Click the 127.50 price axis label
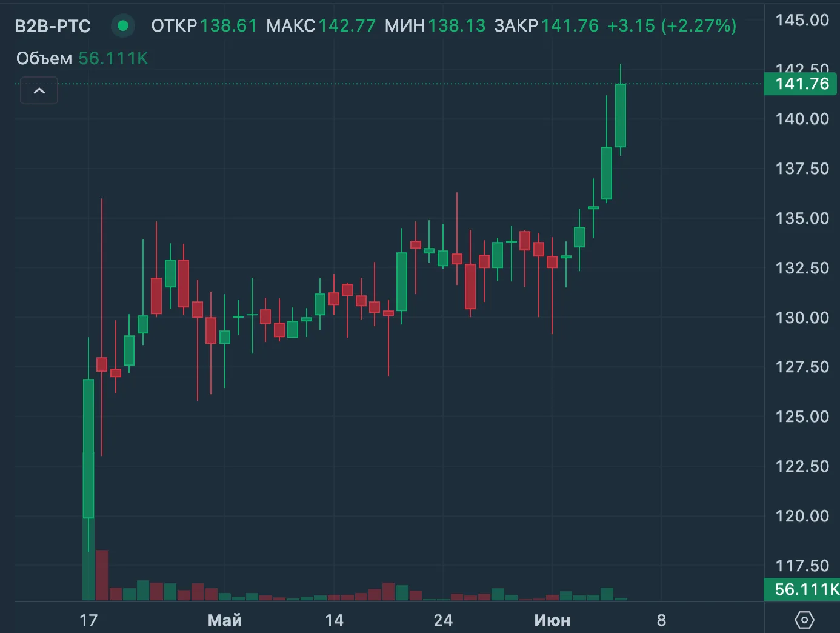The height and width of the screenshot is (633, 840). pyautogui.click(x=802, y=367)
